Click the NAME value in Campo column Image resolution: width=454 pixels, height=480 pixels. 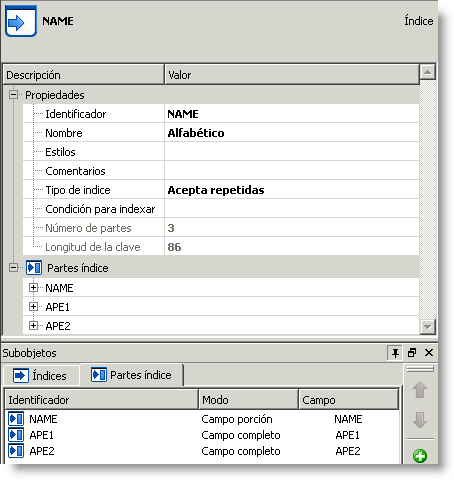348,419
